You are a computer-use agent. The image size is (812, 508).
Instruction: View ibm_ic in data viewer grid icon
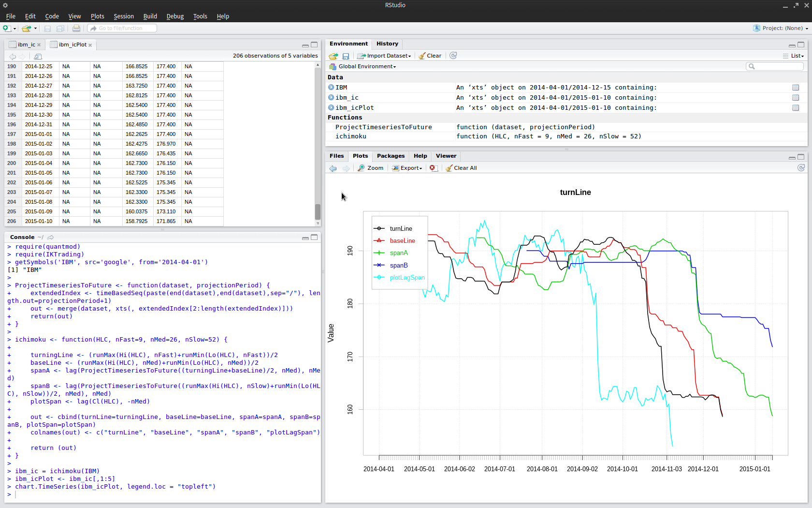click(x=796, y=98)
